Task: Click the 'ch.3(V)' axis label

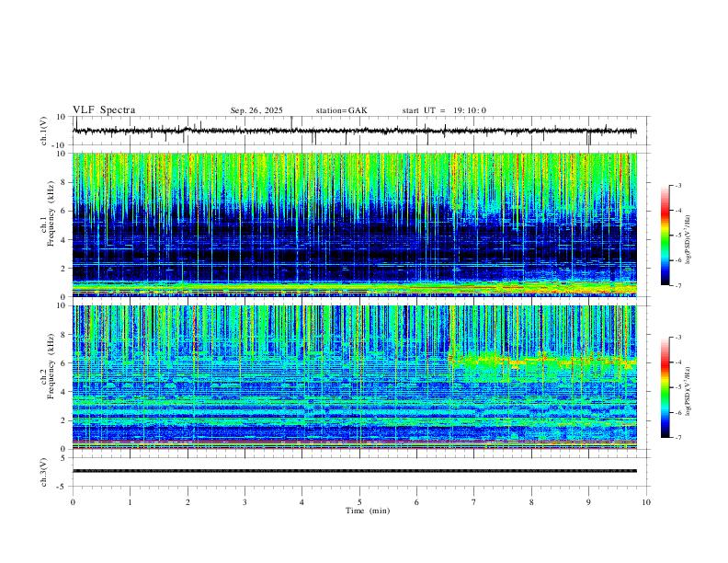Action: (x=44, y=473)
